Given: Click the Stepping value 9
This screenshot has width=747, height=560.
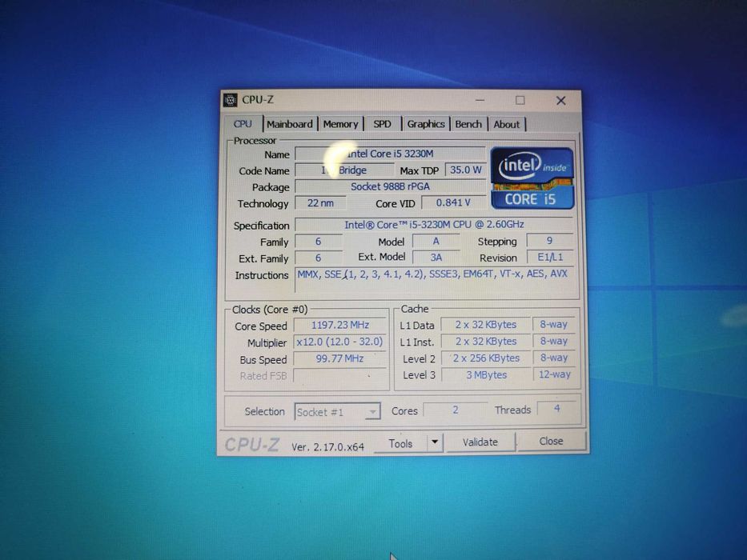Looking at the screenshot, I should point(550,241).
